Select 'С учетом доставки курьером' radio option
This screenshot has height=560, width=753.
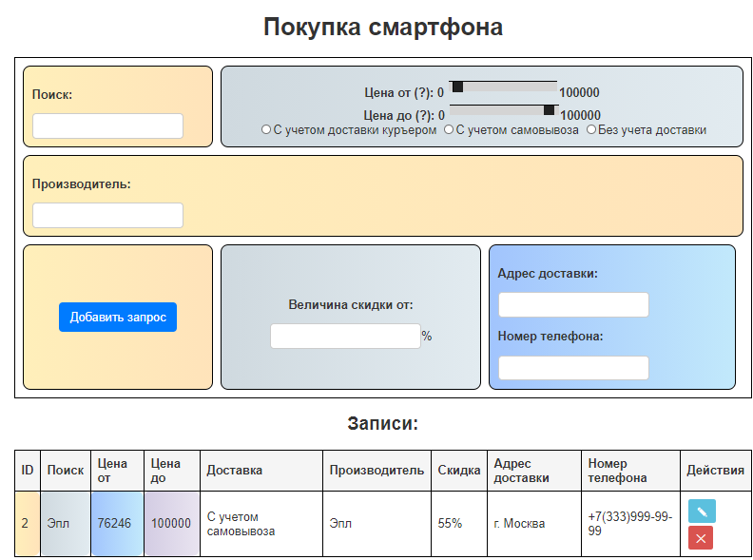point(266,130)
